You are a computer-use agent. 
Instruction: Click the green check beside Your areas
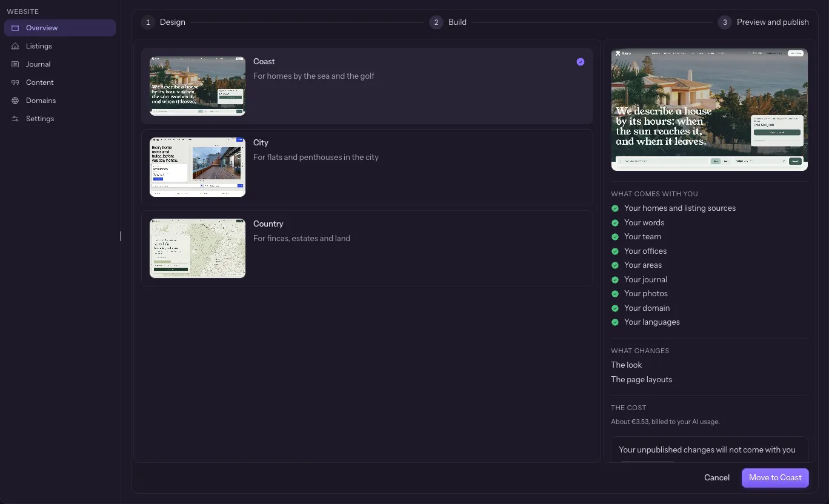(x=615, y=265)
